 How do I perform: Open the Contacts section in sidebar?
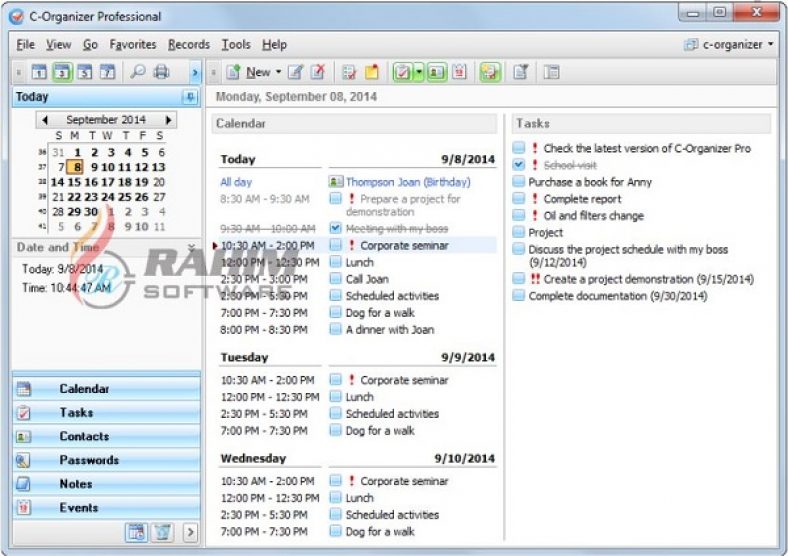click(x=107, y=436)
